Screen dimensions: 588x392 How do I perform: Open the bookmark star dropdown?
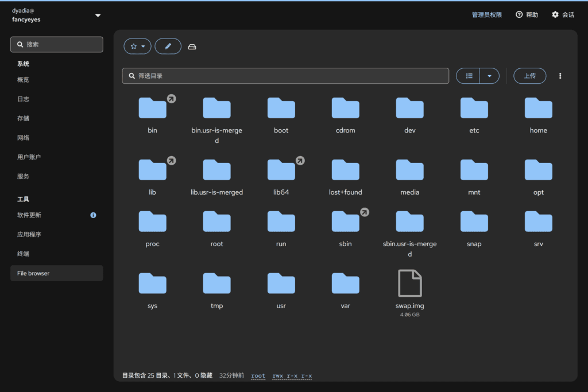pyautogui.click(x=137, y=46)
